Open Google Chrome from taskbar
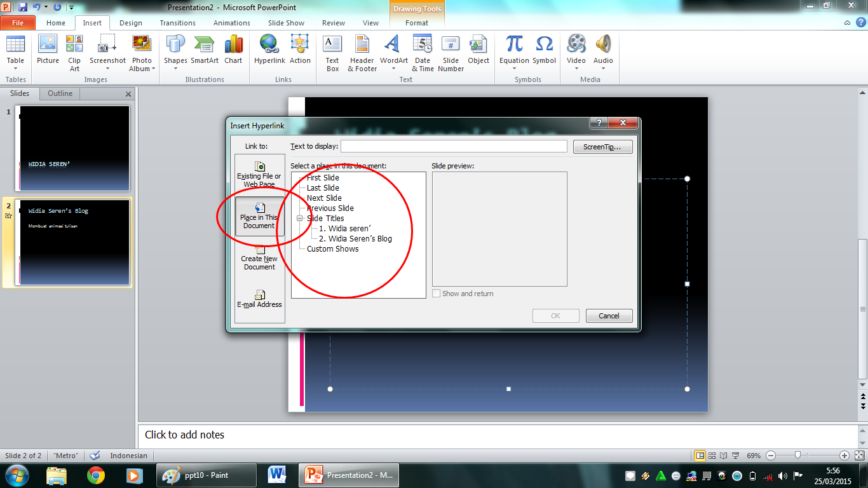This screenshot has width=868, height=488. pos(96,475)
